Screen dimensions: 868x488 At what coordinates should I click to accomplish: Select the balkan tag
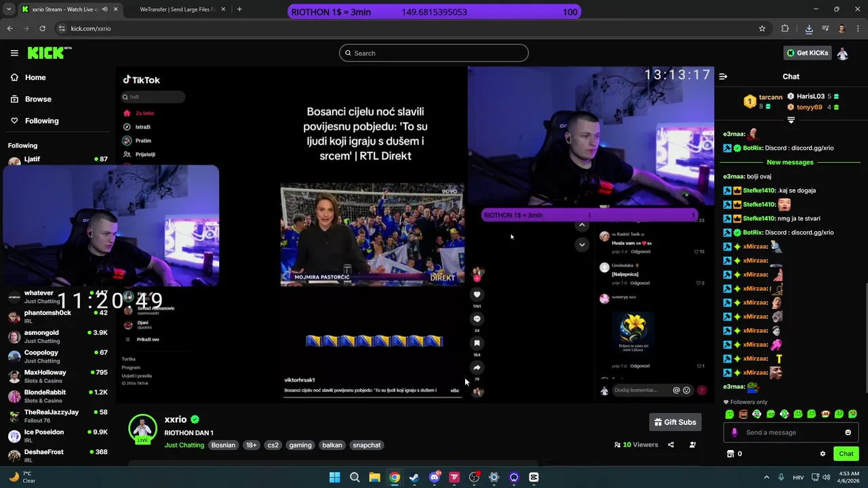(x=332, y=445)
